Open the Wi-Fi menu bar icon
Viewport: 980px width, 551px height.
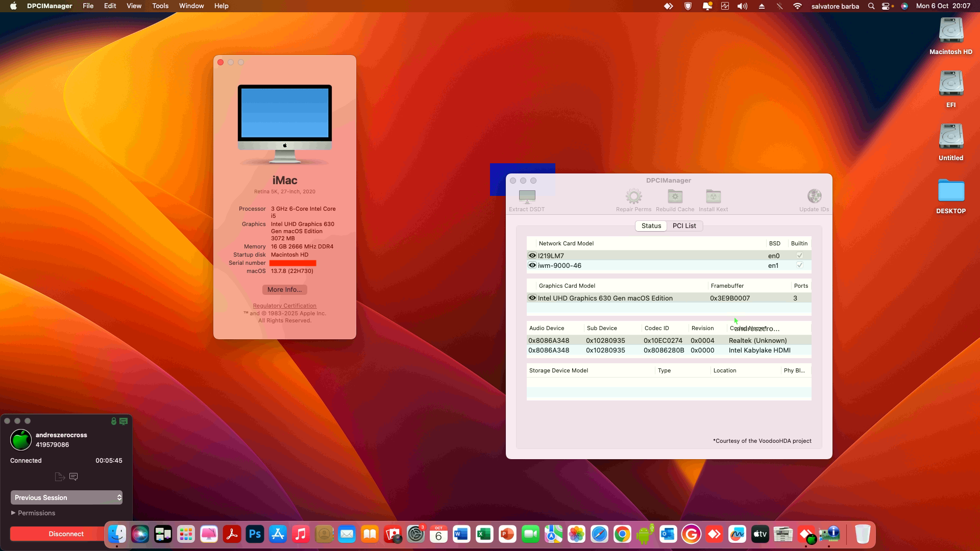coord(797,6)
